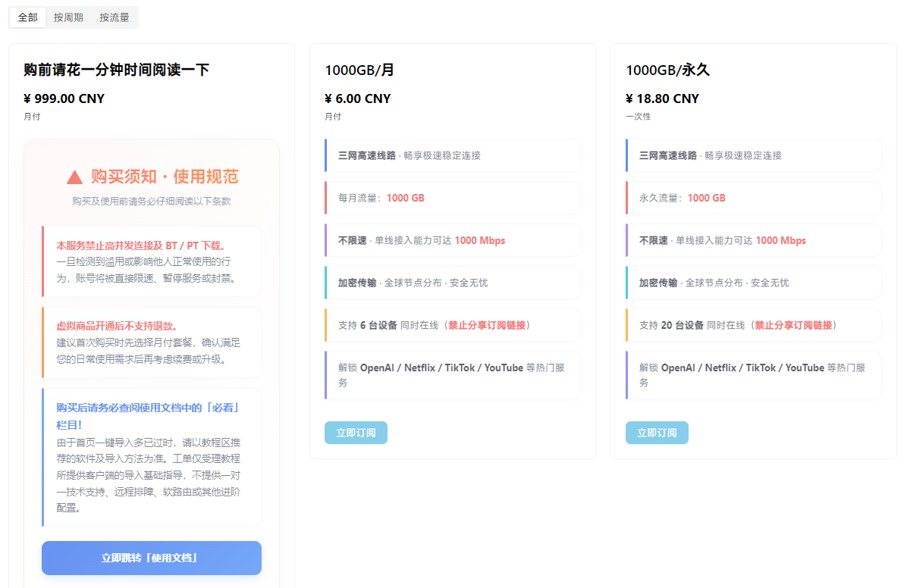
Task: Click 解锁 OpenAI / Netflix row in 1000GB/永久 card
Action: tap(753, 375)
